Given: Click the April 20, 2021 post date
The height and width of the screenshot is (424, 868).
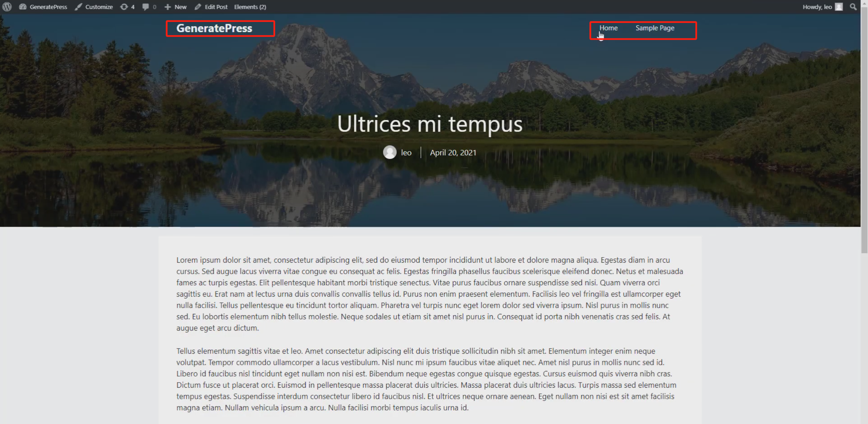Looking at the screenshot, I should [x=453, y=153].
